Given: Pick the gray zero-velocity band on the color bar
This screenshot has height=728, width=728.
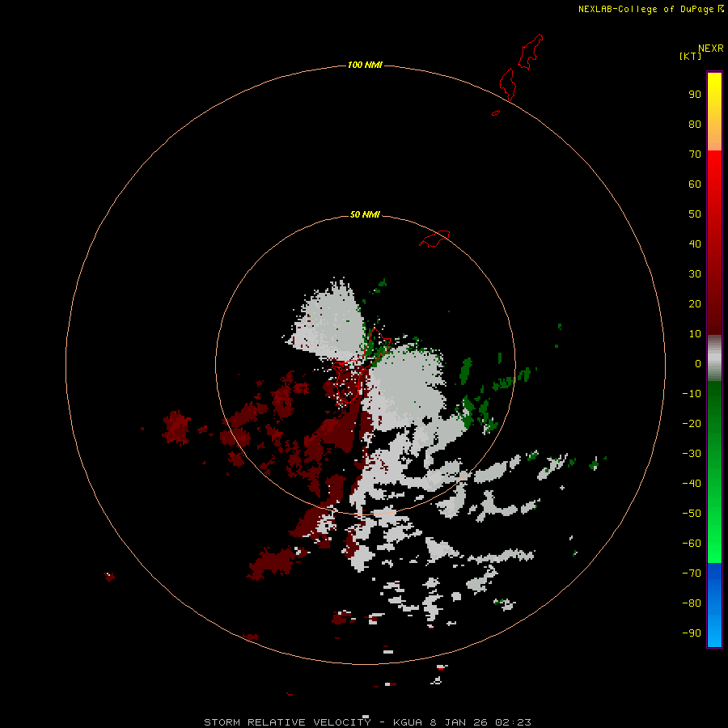Looking at the screenshot, I should point(714,358).
